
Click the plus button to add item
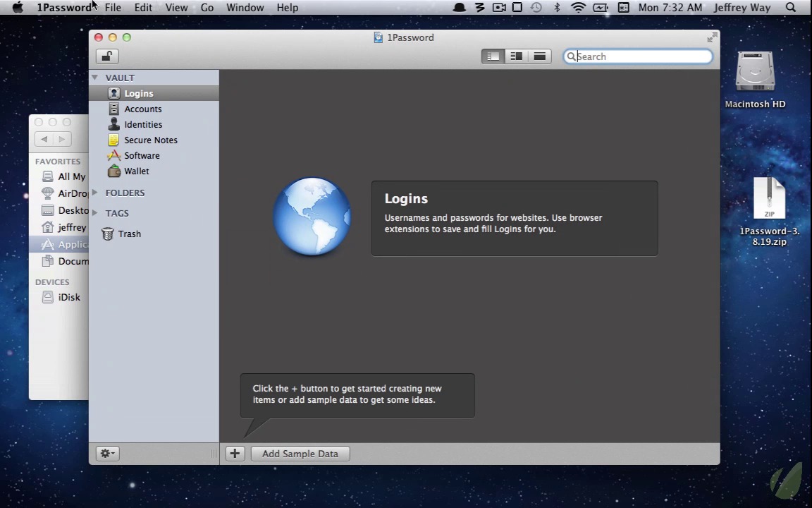(x=235, y=454)
